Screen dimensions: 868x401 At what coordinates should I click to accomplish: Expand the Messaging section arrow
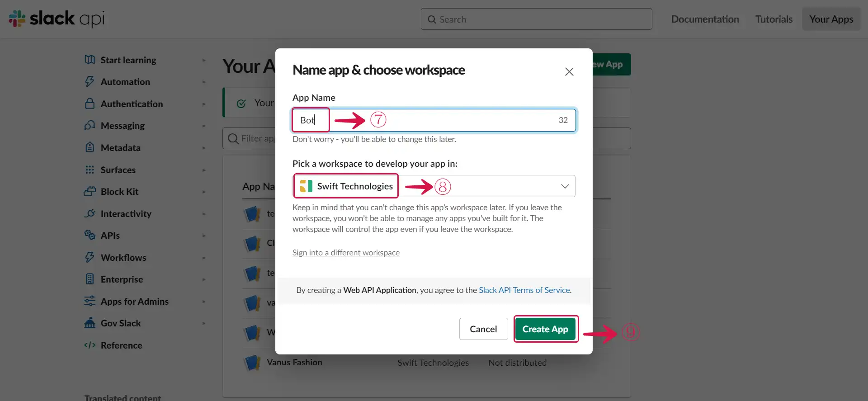tap(204, 126)
